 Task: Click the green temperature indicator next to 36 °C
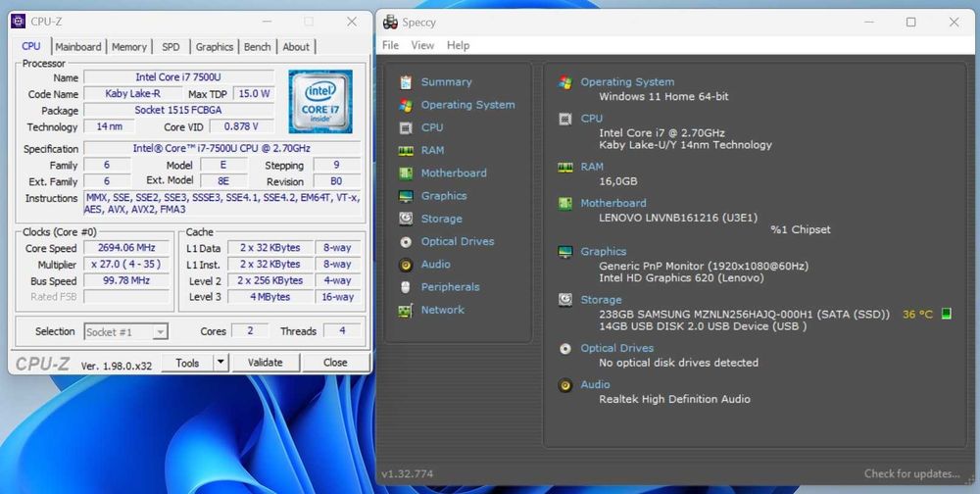click(947, 314)
